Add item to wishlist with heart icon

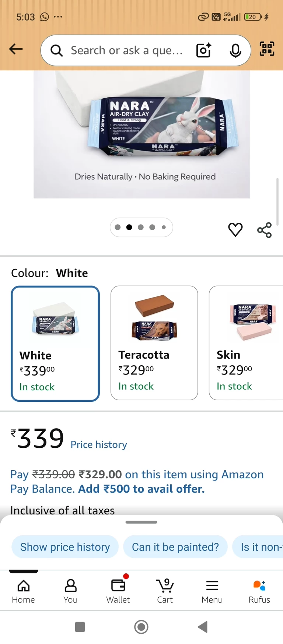(x=235, y=230)
